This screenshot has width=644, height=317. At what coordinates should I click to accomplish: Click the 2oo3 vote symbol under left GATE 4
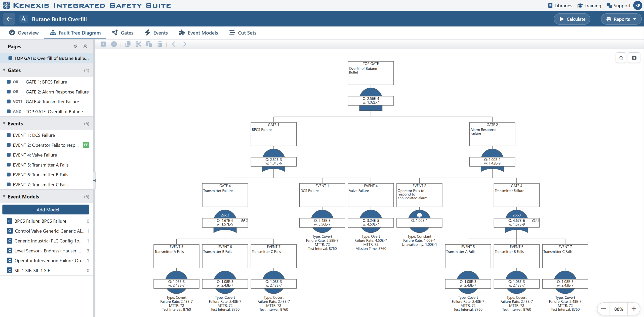[x=225, y=215]
